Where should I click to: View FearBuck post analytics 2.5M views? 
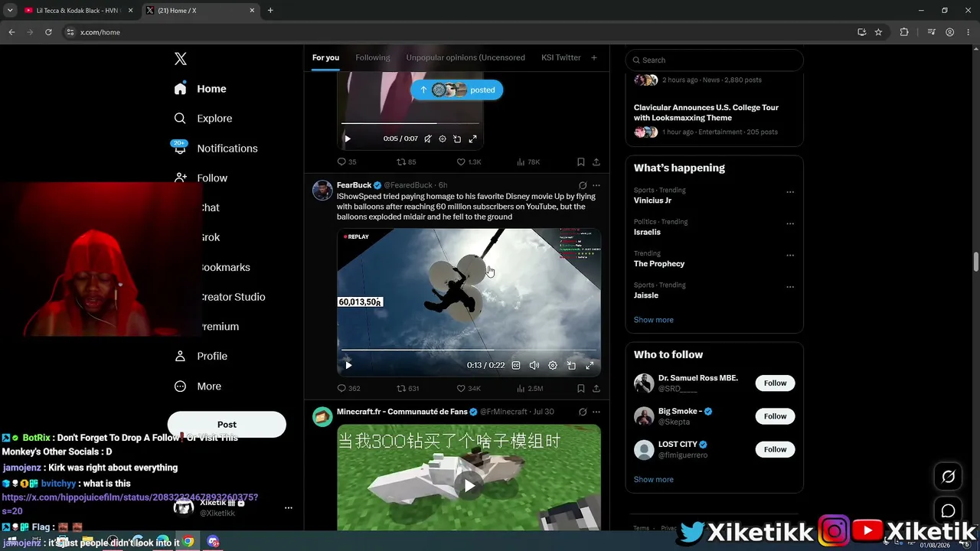point(530,389)
